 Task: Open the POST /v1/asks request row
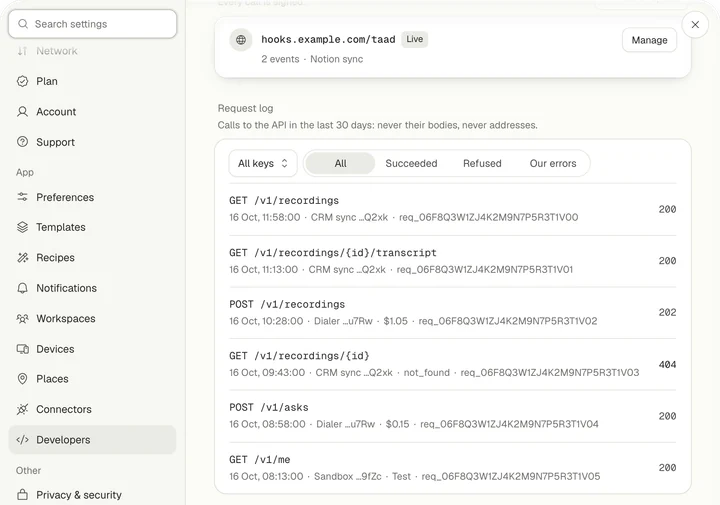coord(452,416)
